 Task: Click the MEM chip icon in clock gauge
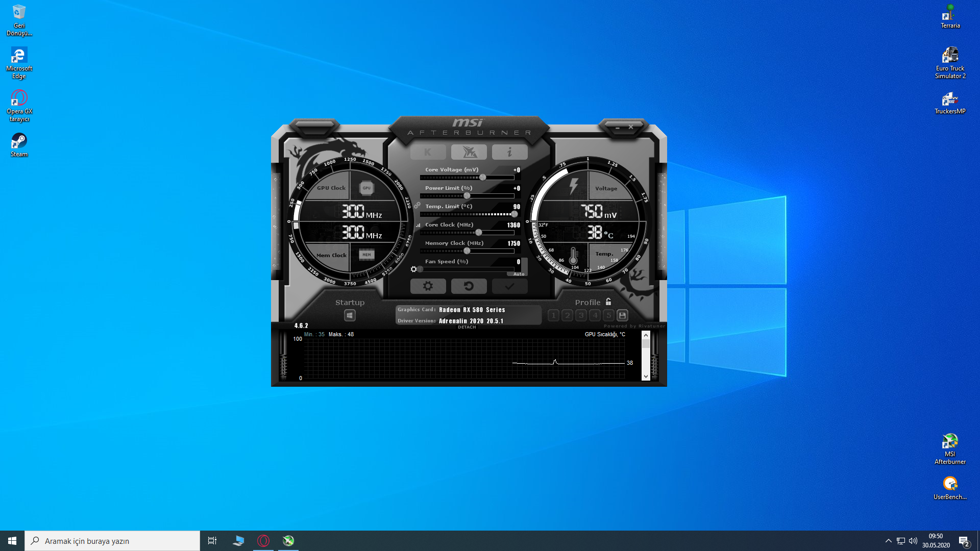tap(366, 255)
